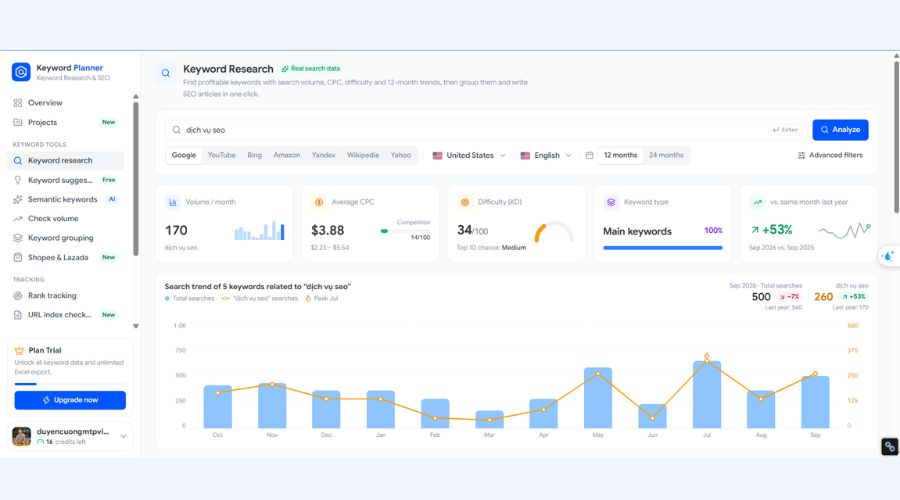Click the sidebar scroll down arrow

pos(136,326)
